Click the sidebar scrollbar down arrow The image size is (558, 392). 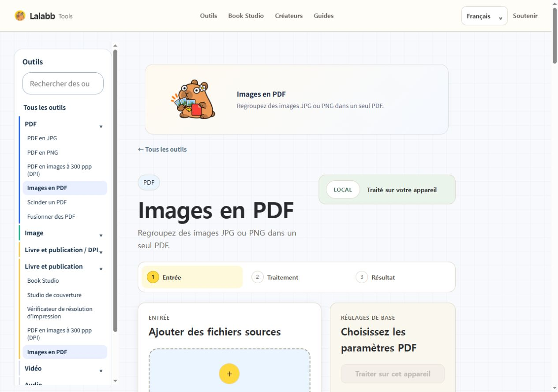[x=116, y=381]
